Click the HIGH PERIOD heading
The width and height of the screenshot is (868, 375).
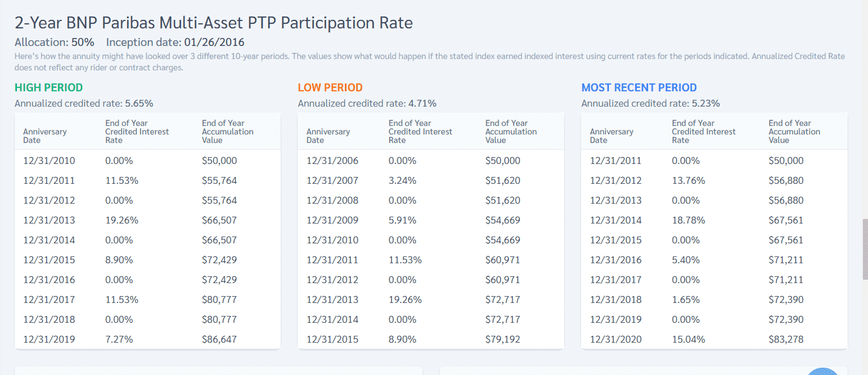[x=49, y=87]
